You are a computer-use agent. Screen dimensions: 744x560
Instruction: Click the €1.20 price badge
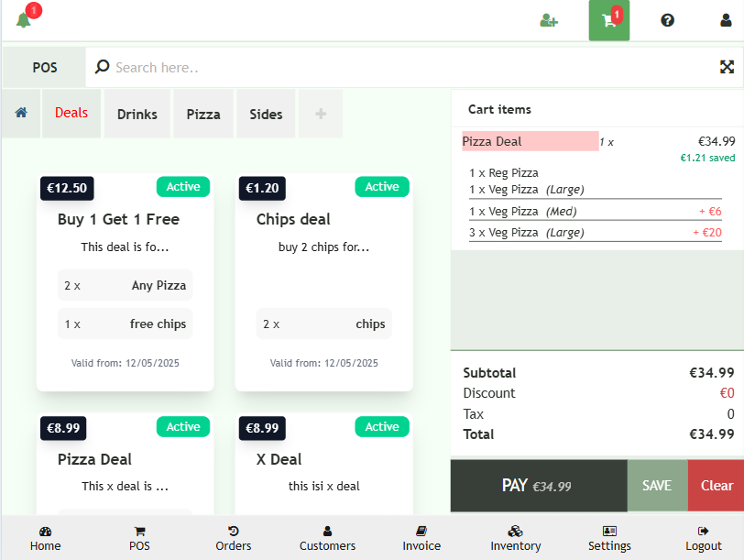[262, 188]
